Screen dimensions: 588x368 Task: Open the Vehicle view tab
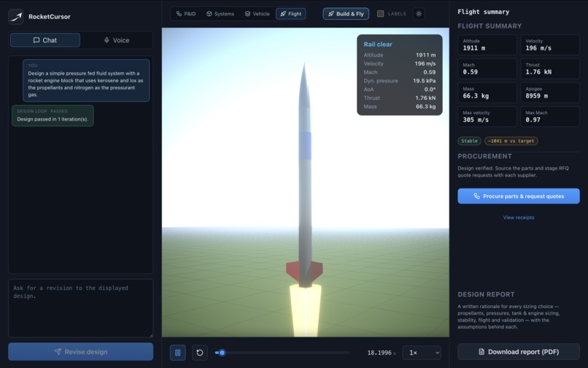258,14
